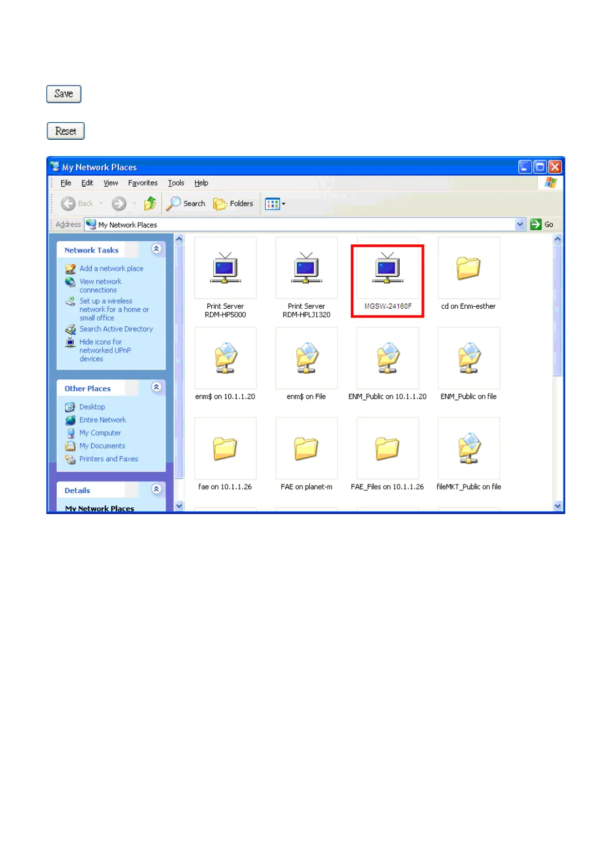Open My Documents link

[x=102, y=446]
